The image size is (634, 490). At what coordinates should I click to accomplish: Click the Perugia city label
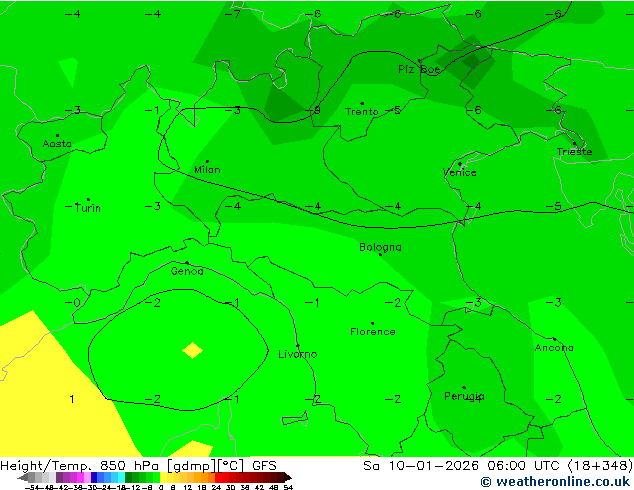click(464, 396)
